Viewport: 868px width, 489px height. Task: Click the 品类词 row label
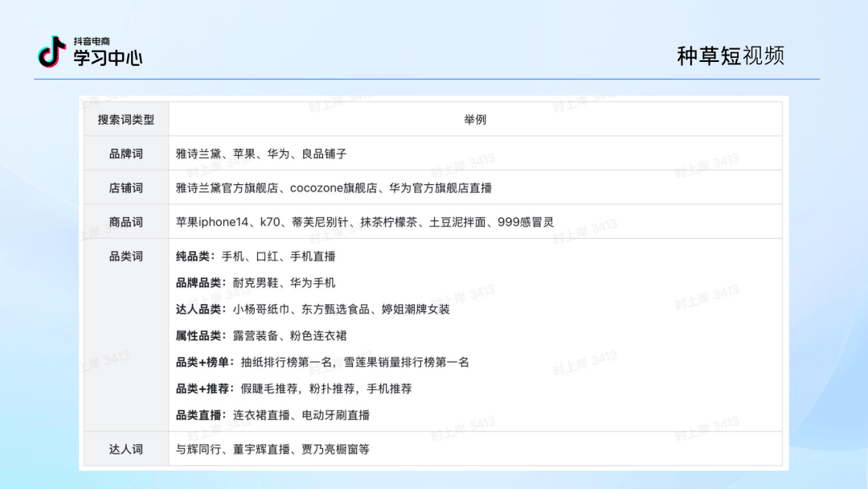(x=126, y=257)
